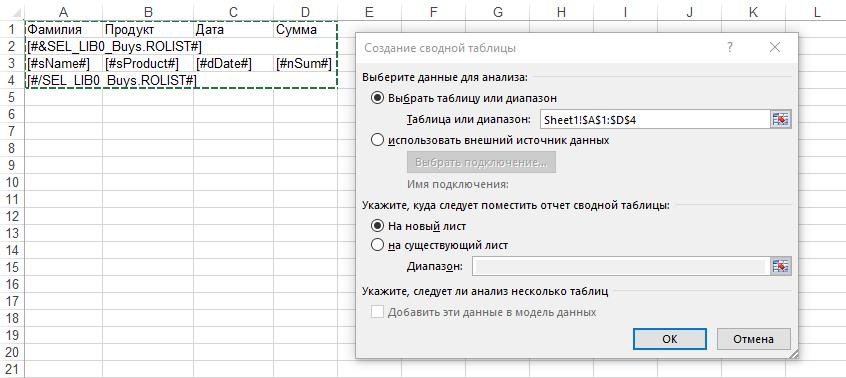The height and width of the screenshot is (378, 846).
Task: Click the Отмена button
Action: pos(753,339)
